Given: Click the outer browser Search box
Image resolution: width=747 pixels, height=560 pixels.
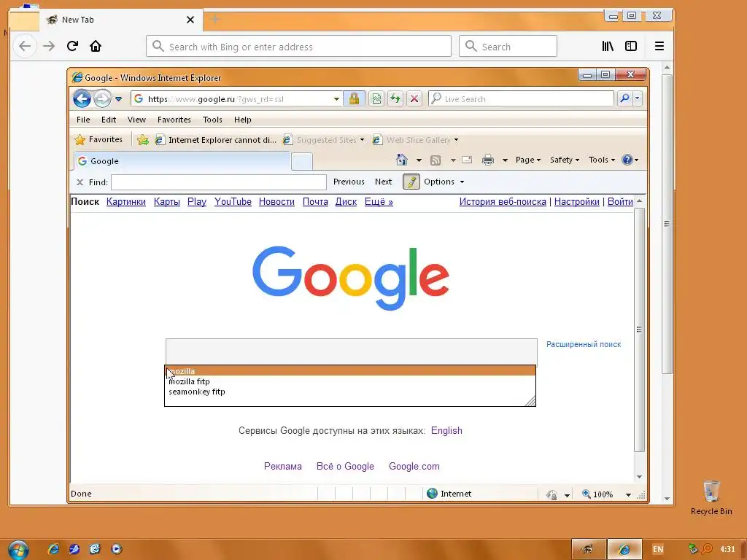Looking at the screenshot, I should pyautogui.click(x=508, y=46).
